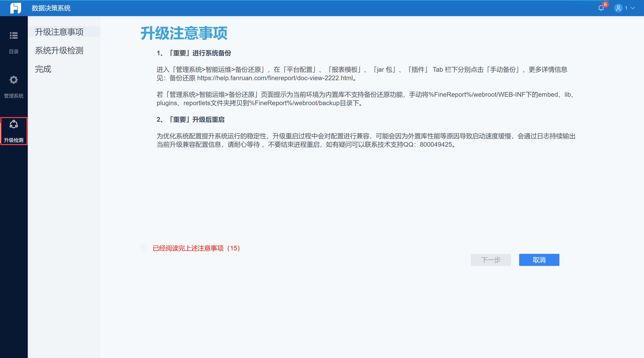The height and width of the screenshot is (358, 644).
Task: Click username 1 in header
Action: coord(626,8)
